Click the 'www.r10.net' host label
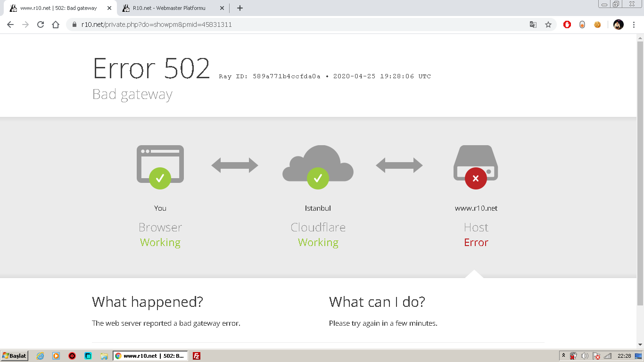644x362 pixels. [476, 208]
